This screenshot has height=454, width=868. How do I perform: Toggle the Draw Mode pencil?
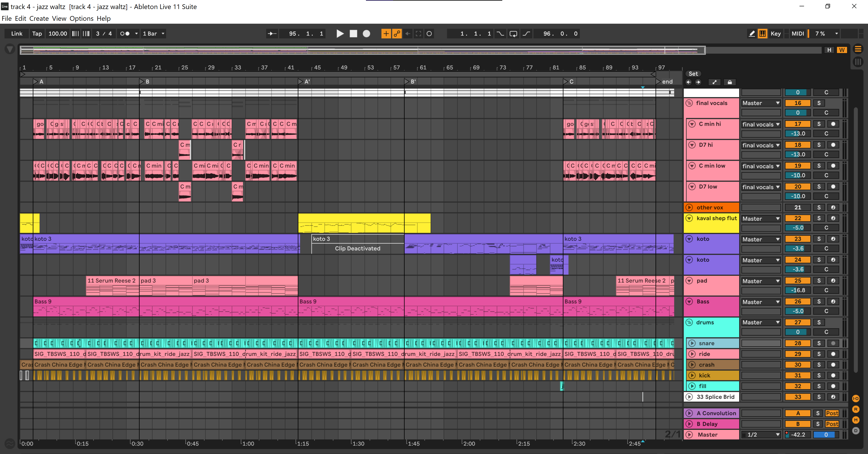(x=752, y=34)
